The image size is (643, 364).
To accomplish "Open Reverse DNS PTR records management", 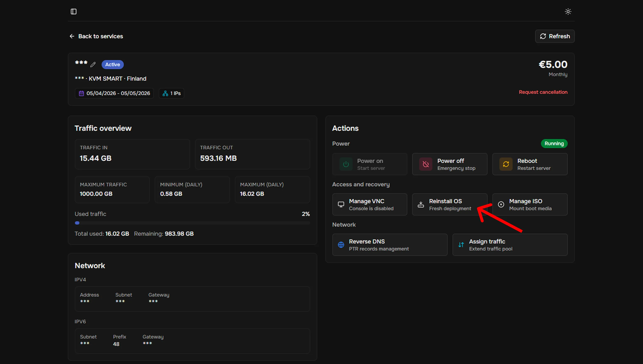I will pos(390,245).
